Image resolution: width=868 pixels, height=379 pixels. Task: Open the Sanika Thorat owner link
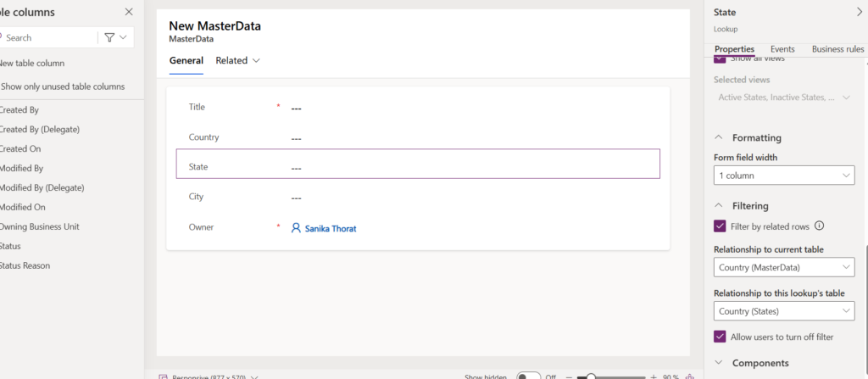pos(331,228)
